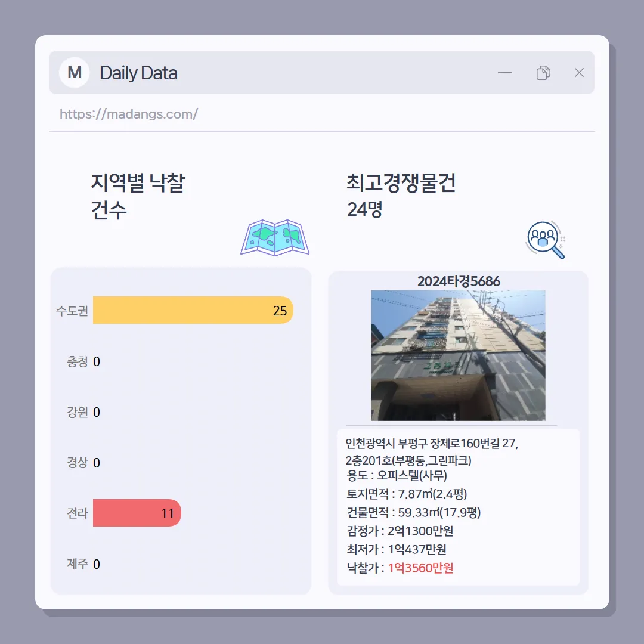Click the people magnifier search icon
This screenshot has width=644, height=644.
click(546, 240)
